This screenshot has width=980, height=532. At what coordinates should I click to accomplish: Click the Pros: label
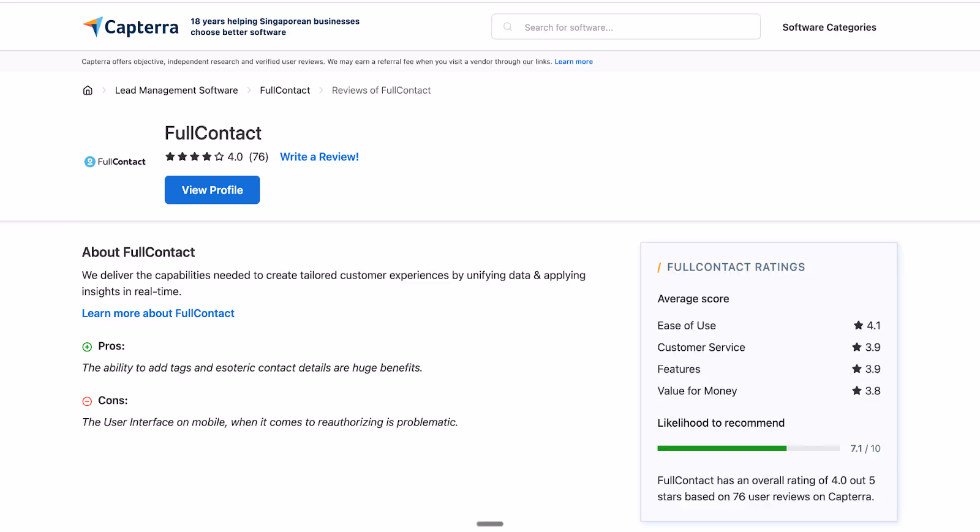(111, 346)
